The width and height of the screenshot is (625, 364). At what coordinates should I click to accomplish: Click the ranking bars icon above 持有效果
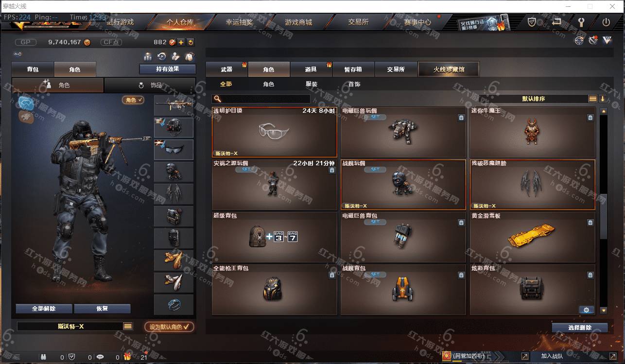[x=147, y=56]
